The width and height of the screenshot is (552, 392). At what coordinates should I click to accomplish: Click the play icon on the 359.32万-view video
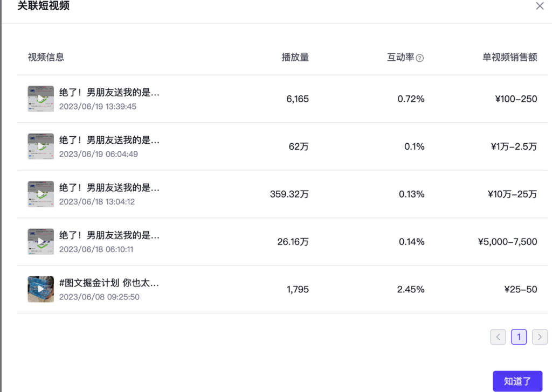coord(40,194)
